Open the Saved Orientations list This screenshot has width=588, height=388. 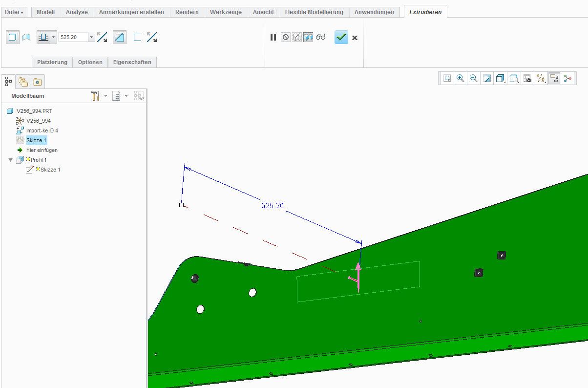pos(514,78)
